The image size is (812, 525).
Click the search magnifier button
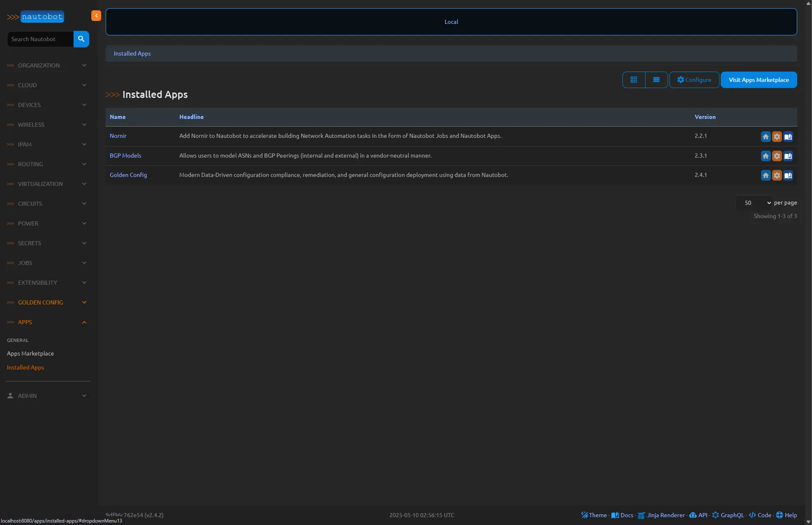[81, 39]
